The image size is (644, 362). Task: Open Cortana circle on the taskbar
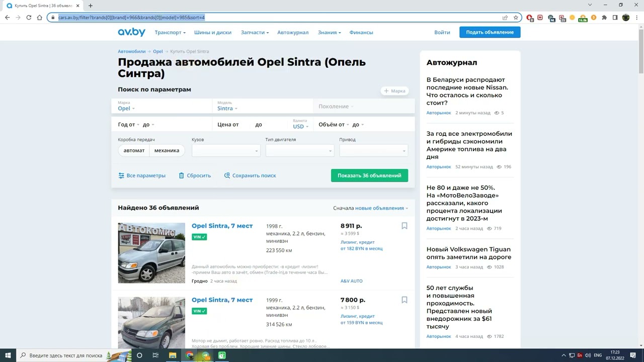(x=139, y=355)
